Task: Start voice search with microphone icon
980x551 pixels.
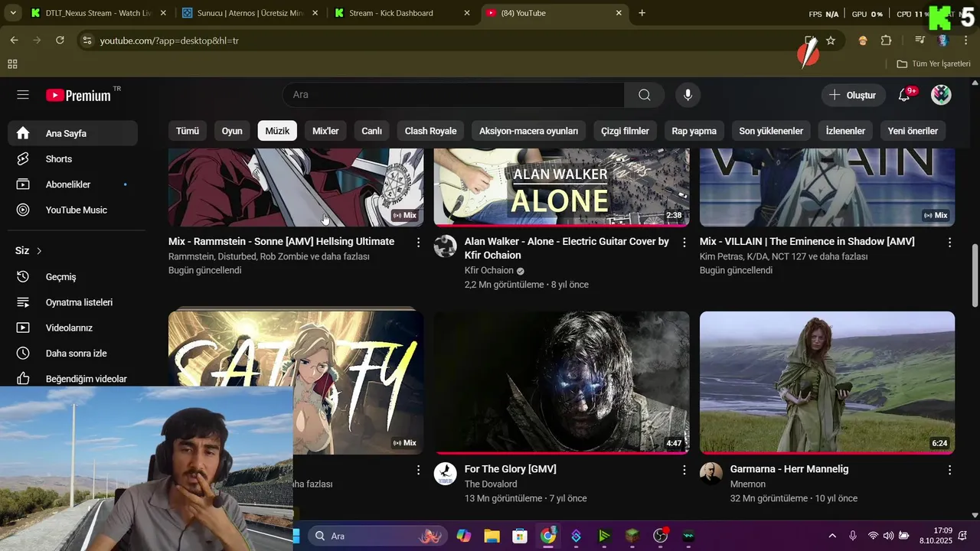Action: pyautogui.click(x=688, y=95)
